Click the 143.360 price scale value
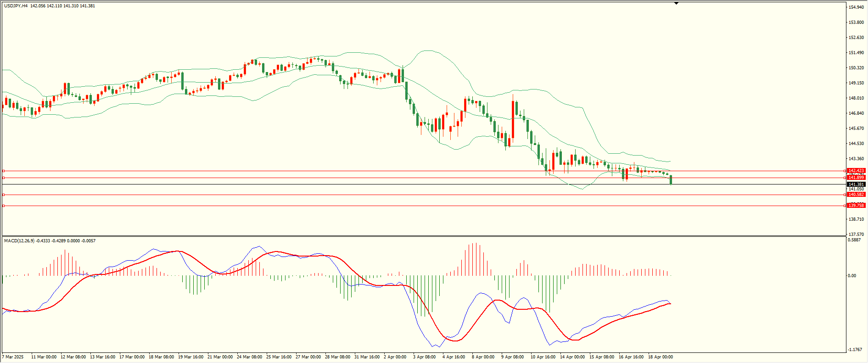This screenshot has height=363, width=868. click(856, 159)
